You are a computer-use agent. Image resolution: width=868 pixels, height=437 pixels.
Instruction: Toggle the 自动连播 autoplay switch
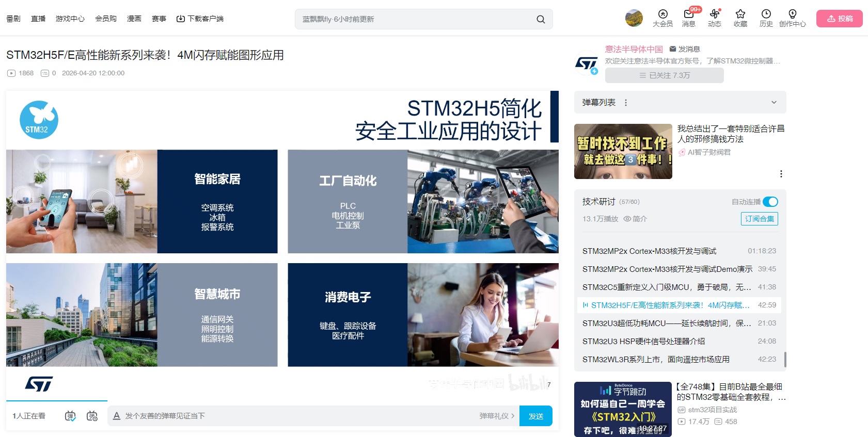click(x=770, y=202)
